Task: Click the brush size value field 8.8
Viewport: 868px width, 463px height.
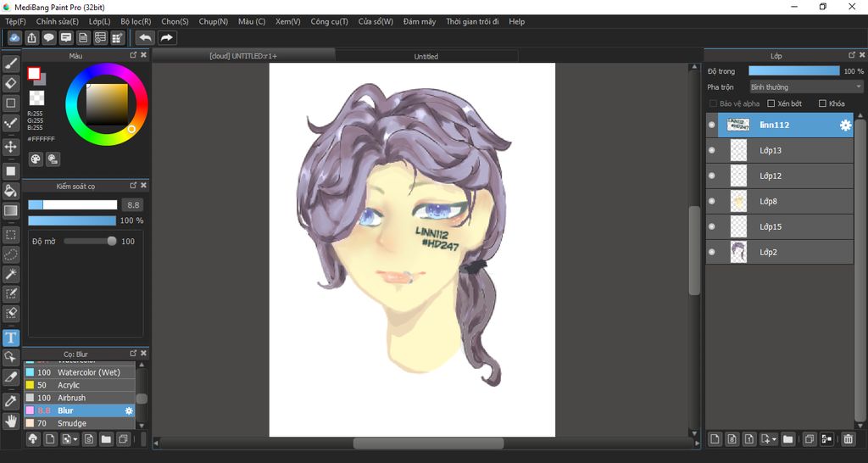Action: [x=133, y=205]
